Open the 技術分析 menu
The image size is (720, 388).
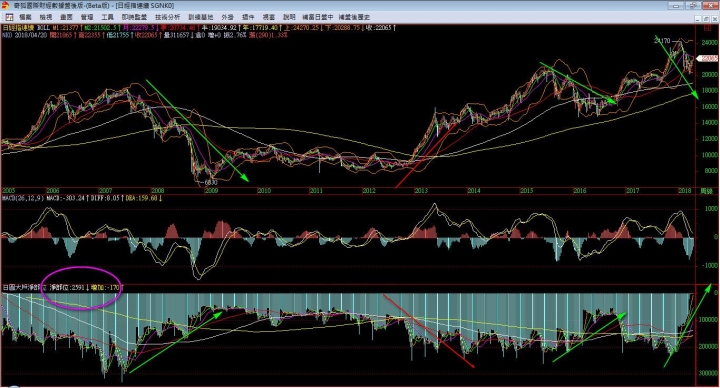pos(168,17)
